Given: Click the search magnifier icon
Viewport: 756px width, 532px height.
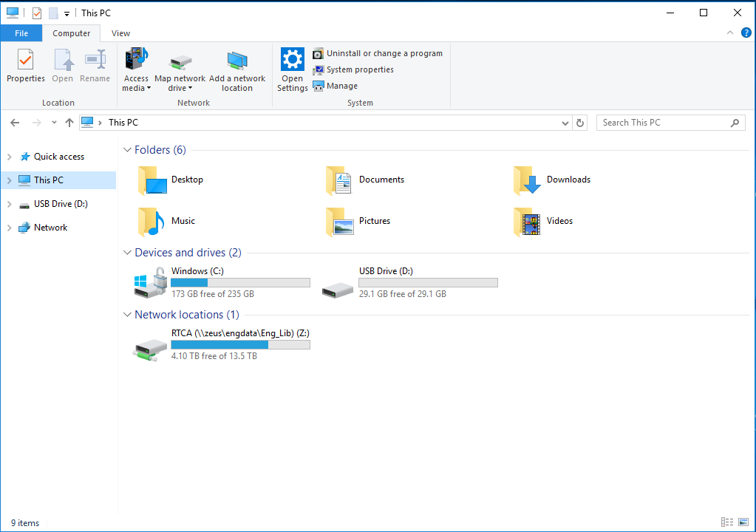Looking at the screenshot, I should (735, 123).
